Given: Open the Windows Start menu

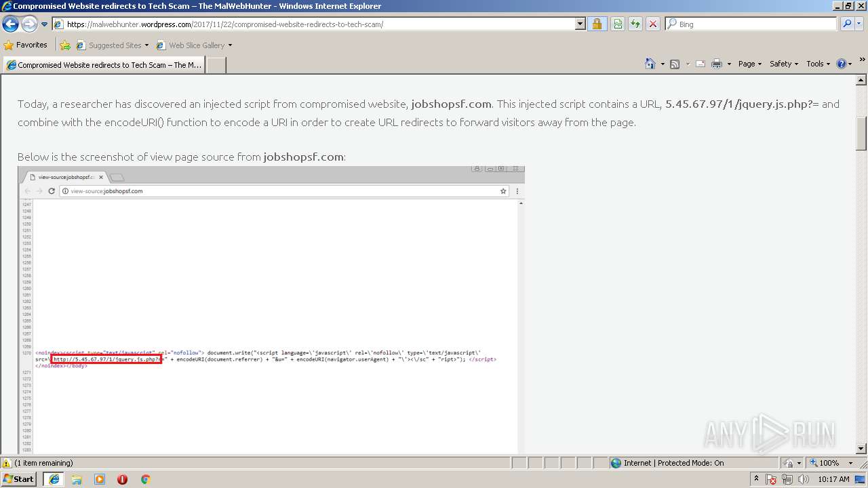Looking at the screenshot, I should 19,479.
